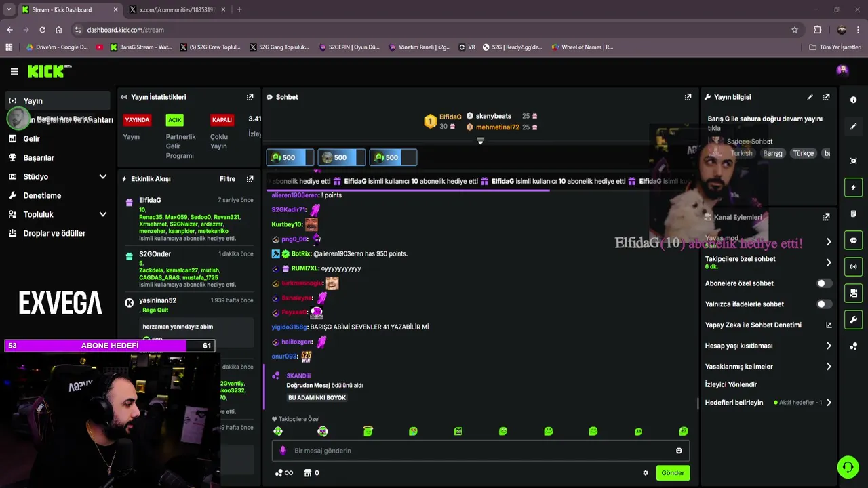Screen dimensions: 868x488
Task: Switch to the Stream - Kick Dashboard browser tab
Action: [x=69, y=9]
